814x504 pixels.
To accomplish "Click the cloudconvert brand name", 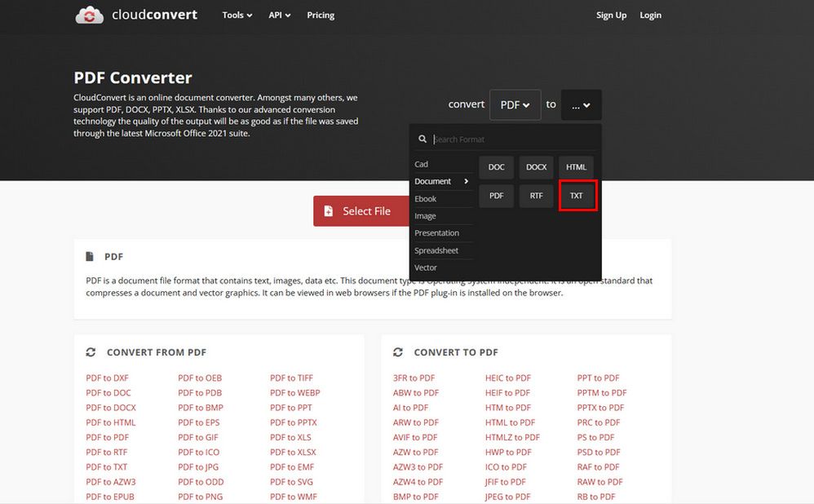I will pyautogui.click(x=155, y=15).
